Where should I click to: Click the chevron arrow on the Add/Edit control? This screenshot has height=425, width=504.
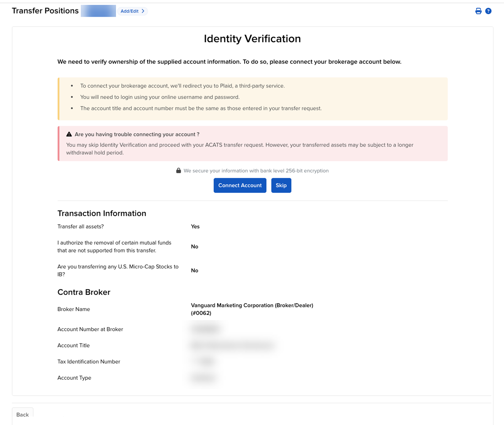pyautogui.click(x=143, y=11)
